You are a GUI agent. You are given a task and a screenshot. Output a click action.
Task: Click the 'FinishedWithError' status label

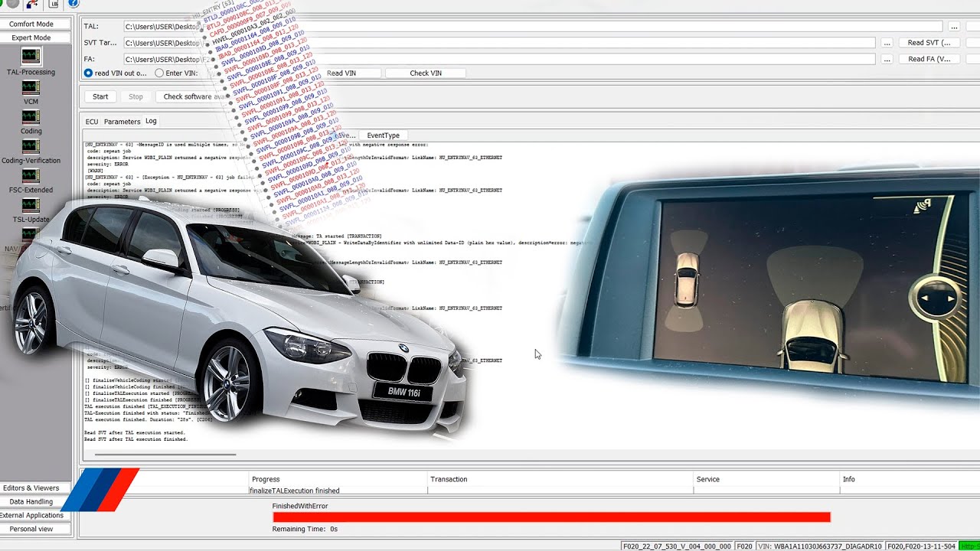tap(300, 506)
